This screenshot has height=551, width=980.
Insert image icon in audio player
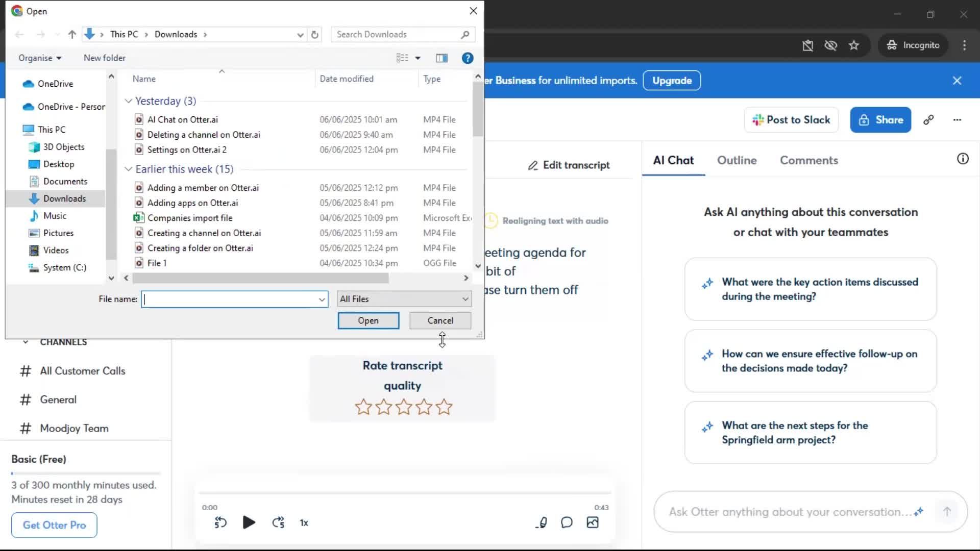point(593,522)
